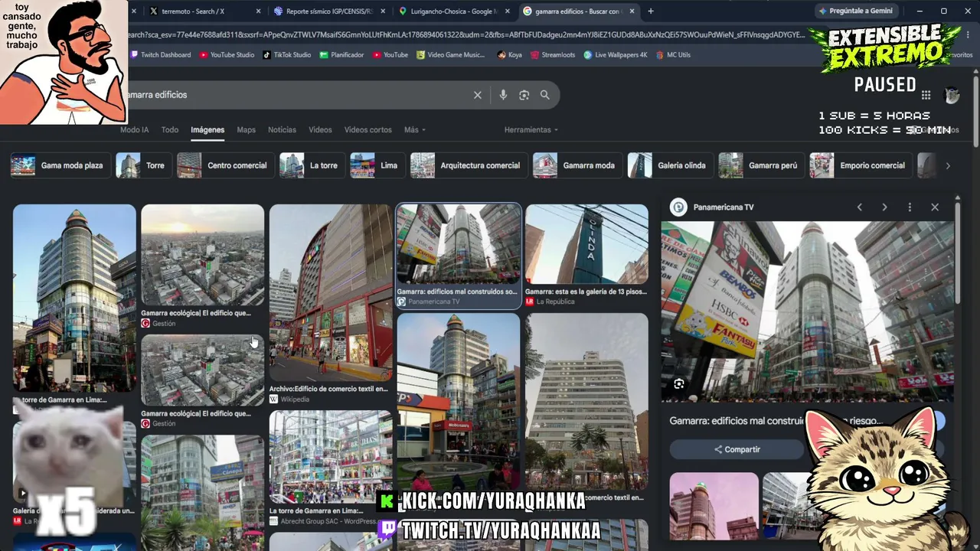The width and height of the screenshot is (980, 551).
Task: Show previous image in preview panel
Action: 859,207
